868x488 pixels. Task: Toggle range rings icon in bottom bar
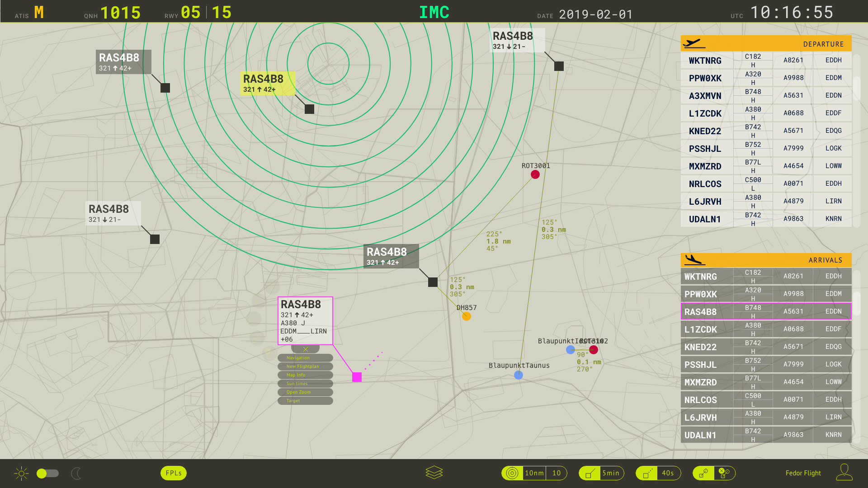pyautogui.click(x=512, y=473)
